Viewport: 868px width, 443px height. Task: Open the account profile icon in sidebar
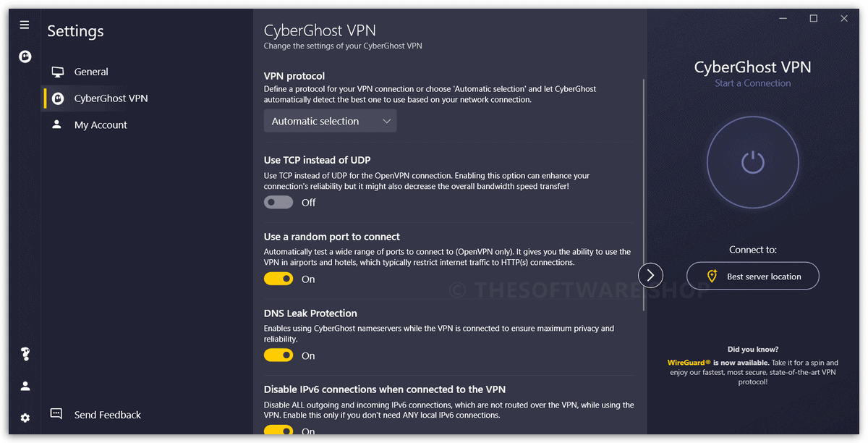[x=25, y=386]
